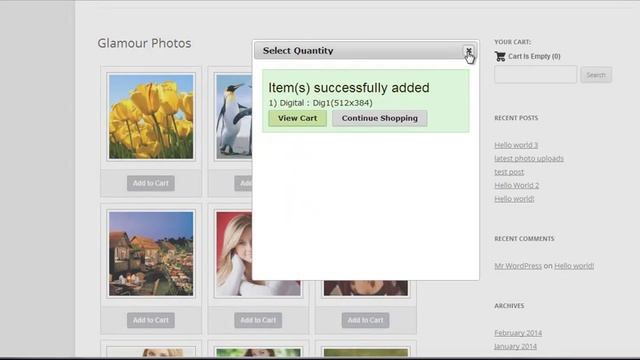This screenshot has width=640, height=360.
Task: Close the Select Quantity dialog
Action: tap(469, 51)
